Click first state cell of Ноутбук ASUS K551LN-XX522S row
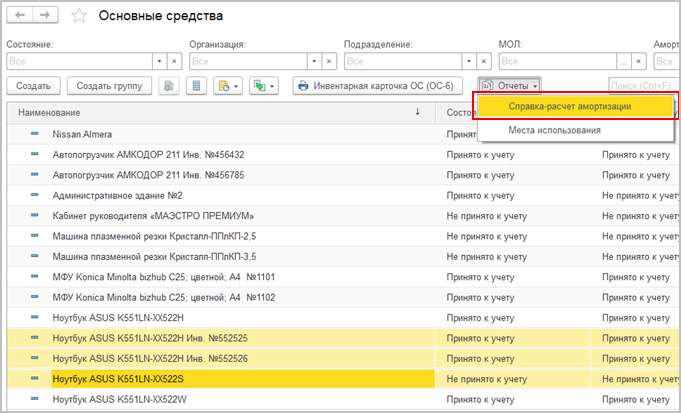 (x=513, y=379)
